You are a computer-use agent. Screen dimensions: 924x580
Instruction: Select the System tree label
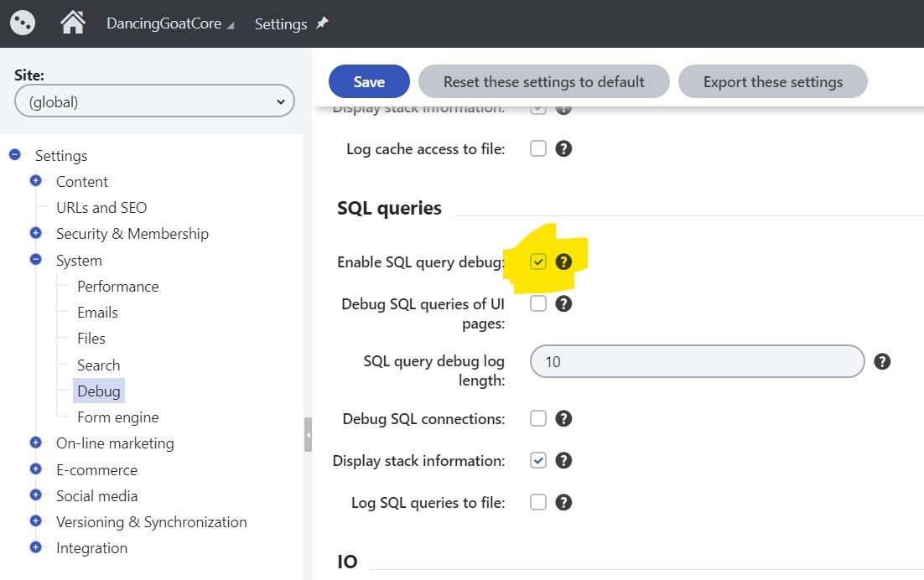click(x=79, y=261)
